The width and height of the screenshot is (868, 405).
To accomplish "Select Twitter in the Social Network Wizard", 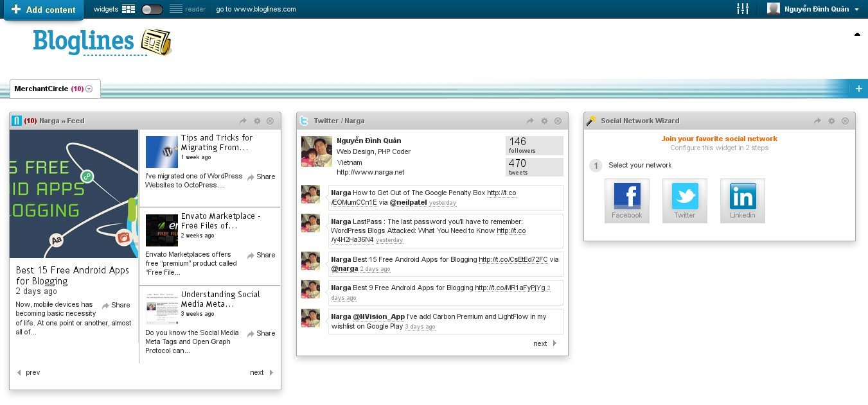I will [684, 200].
